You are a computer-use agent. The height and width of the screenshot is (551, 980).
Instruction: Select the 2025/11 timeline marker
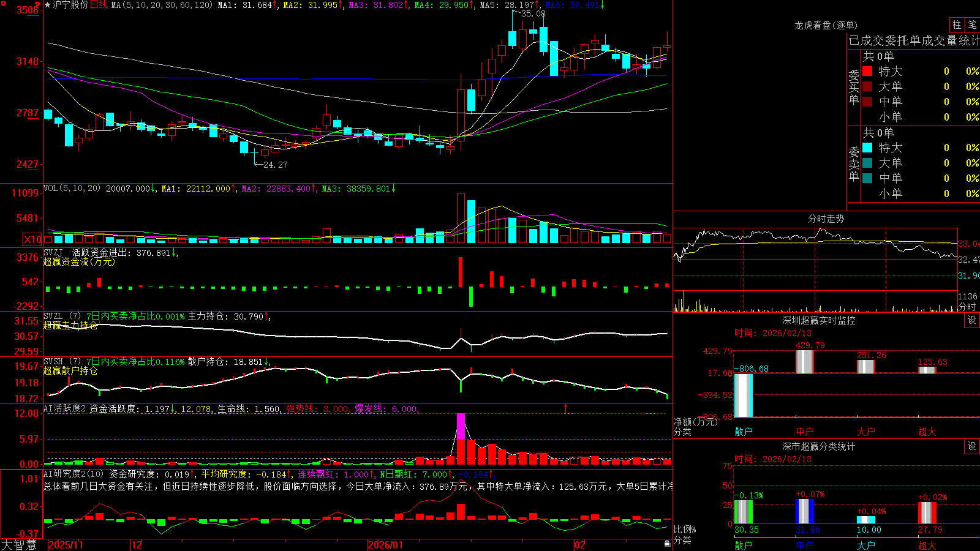66,545
